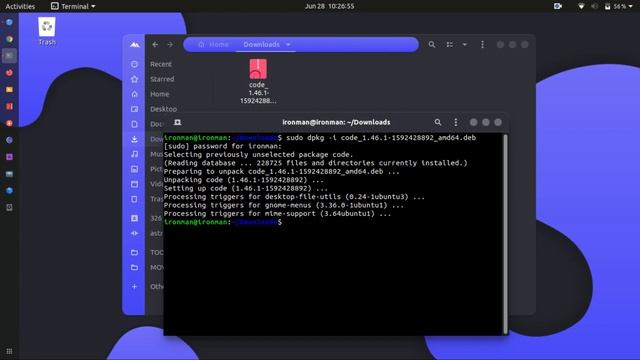Open Files window three-dot menu

482,44
